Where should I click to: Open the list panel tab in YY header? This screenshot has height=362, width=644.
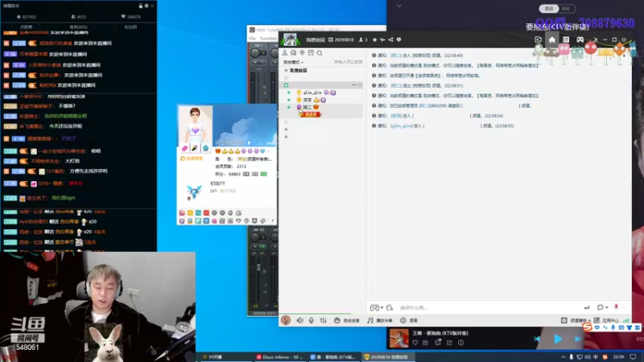566,39
